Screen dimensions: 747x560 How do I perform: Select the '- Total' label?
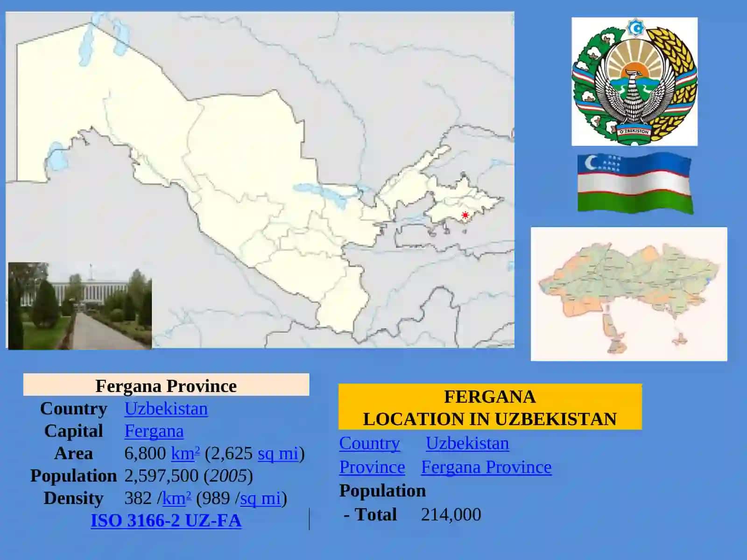pyautogui.click(x=370, y=515)
